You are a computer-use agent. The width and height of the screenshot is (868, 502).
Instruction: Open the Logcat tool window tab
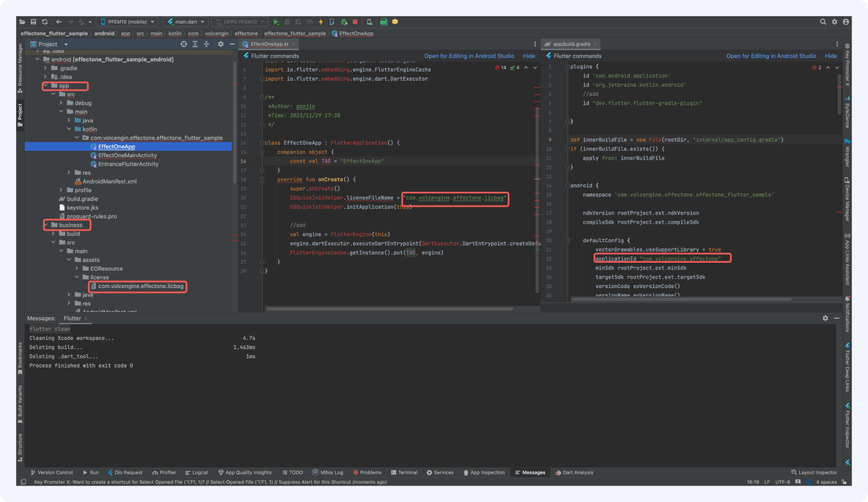click(x=196, y=472)
